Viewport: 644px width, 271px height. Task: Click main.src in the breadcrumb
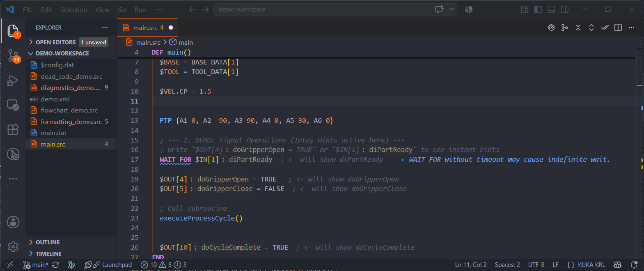point(148,42)
